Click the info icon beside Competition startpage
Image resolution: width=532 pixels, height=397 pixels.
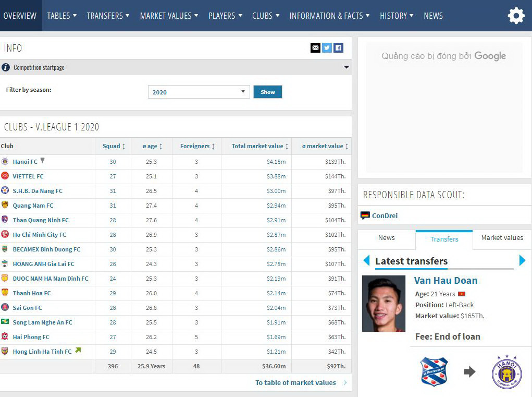[x=6, y=67]
